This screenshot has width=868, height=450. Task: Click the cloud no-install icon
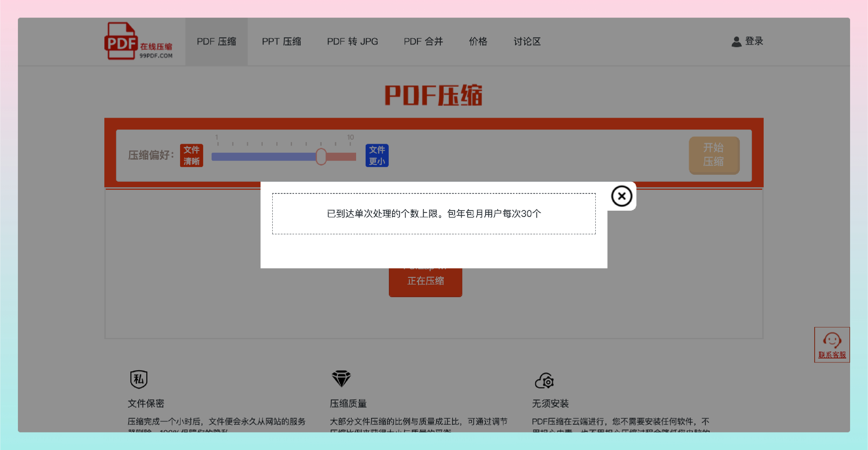tap(545, 381)
